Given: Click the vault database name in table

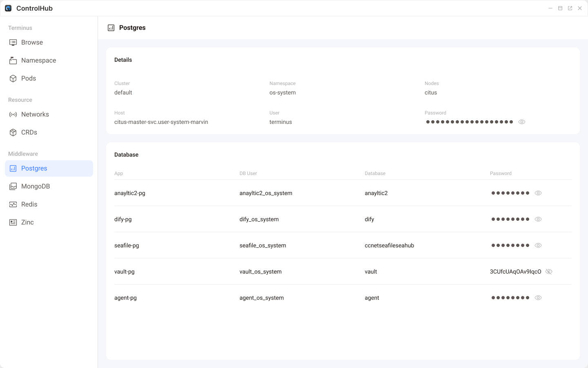Looking at the screenshot, I should (x=370, y=271).
